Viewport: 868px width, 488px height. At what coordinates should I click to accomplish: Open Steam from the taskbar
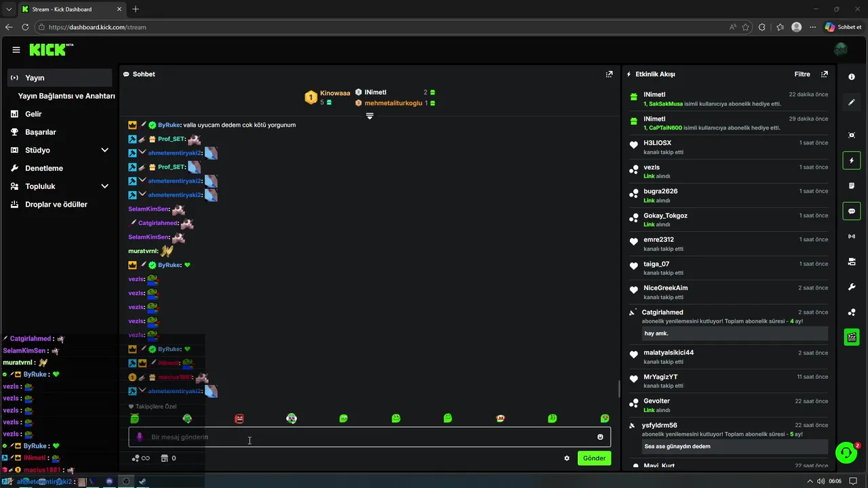coord(142,481)
